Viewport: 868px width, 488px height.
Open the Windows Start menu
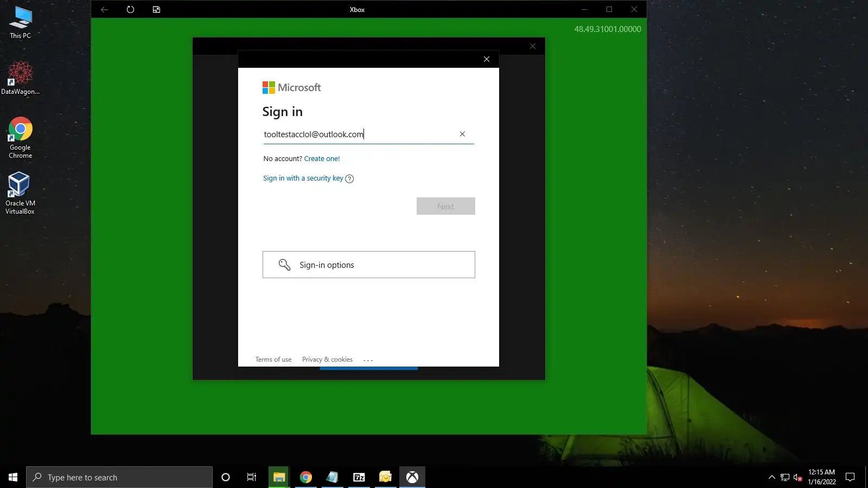(13, 477)
